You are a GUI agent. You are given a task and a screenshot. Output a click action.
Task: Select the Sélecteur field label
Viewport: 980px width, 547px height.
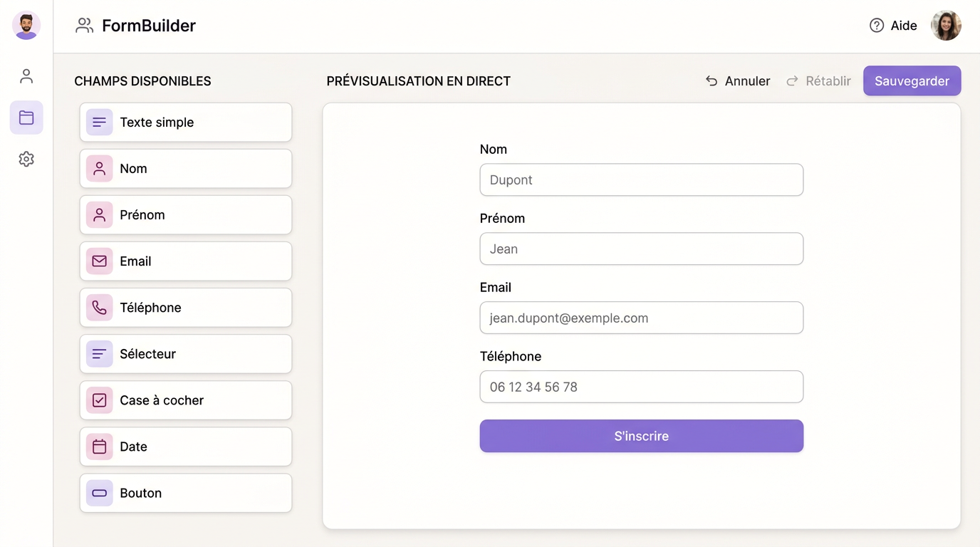147,354
